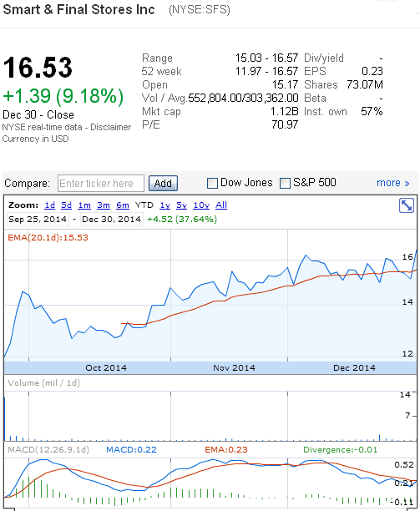This screenshot has width=420, height=511.
Task: Click the Mkt cap value 1.12B
Action: (x=284, y=111)
